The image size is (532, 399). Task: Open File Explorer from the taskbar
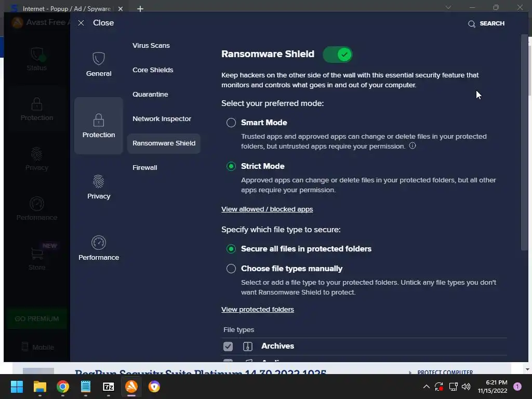tap(39, 387)
